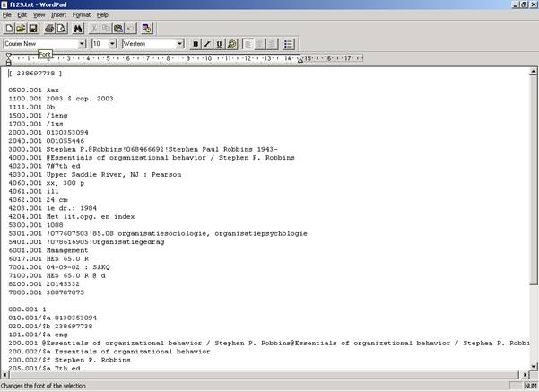
Task: Toggle Bold formatting
Action: (x=196, y=44)
